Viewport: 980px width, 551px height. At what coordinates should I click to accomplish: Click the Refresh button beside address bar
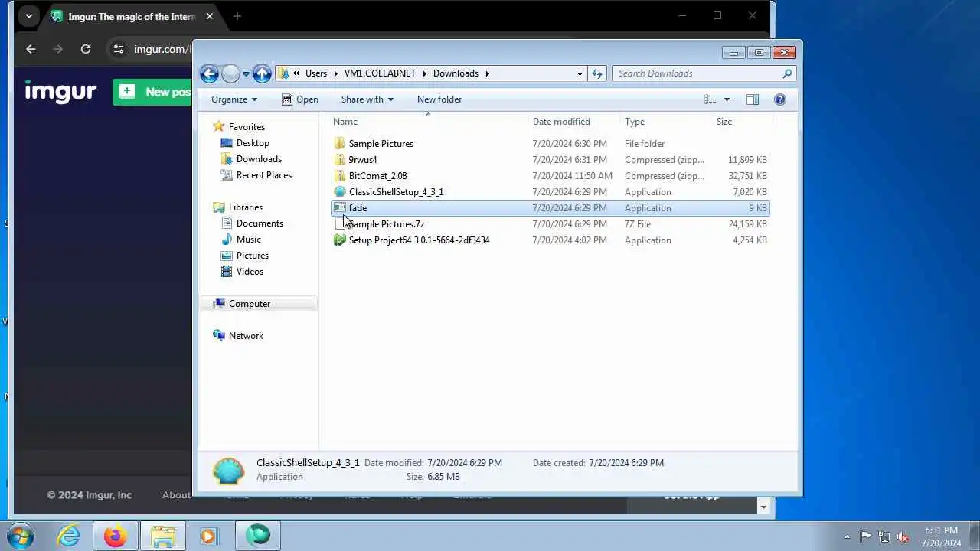point(597,73)
